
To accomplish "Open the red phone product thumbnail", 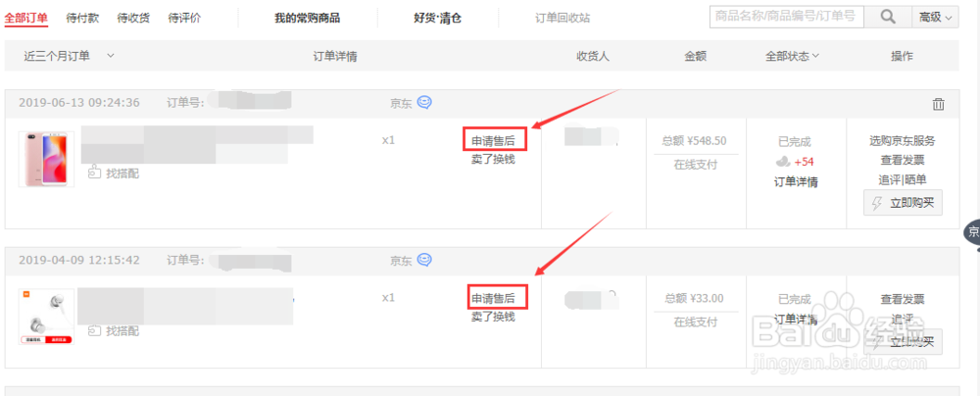I will tap(45, 159).
